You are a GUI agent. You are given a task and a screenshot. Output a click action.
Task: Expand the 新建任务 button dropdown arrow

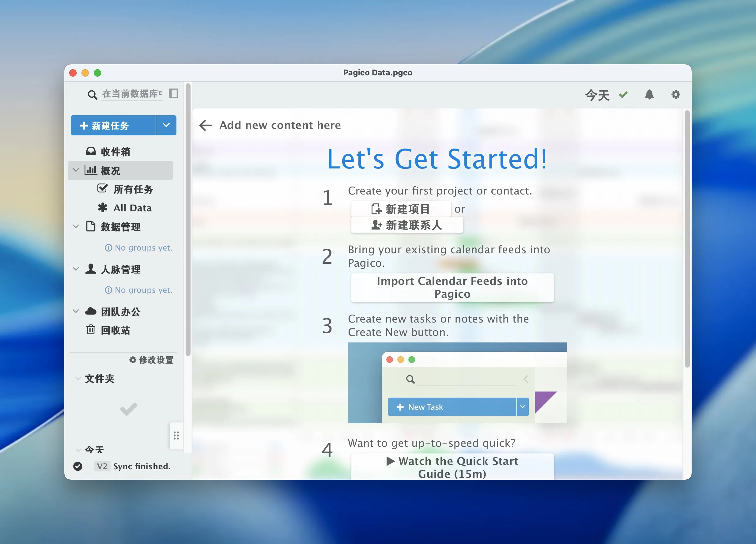(x=166, y=125)
